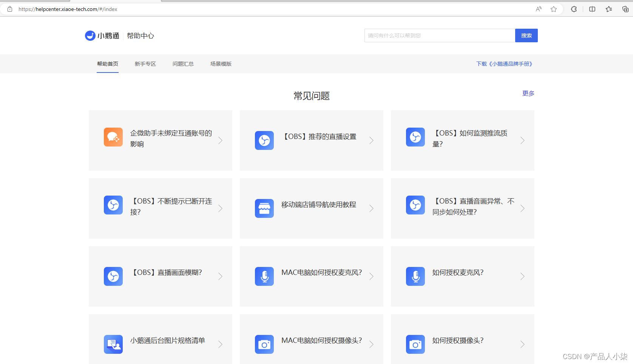
Task: Open the 如何授权摄像头 article
Action: pos(458,341)
